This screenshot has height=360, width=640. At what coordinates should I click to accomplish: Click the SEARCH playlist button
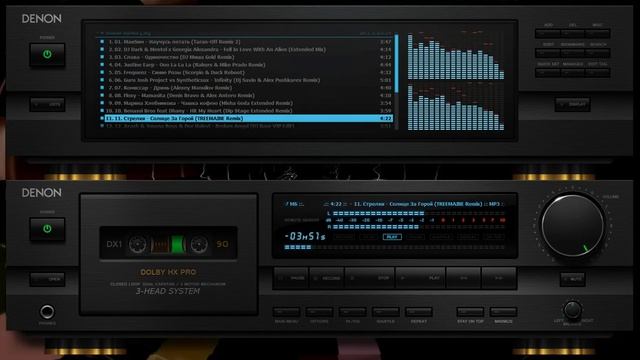[598, 53]
